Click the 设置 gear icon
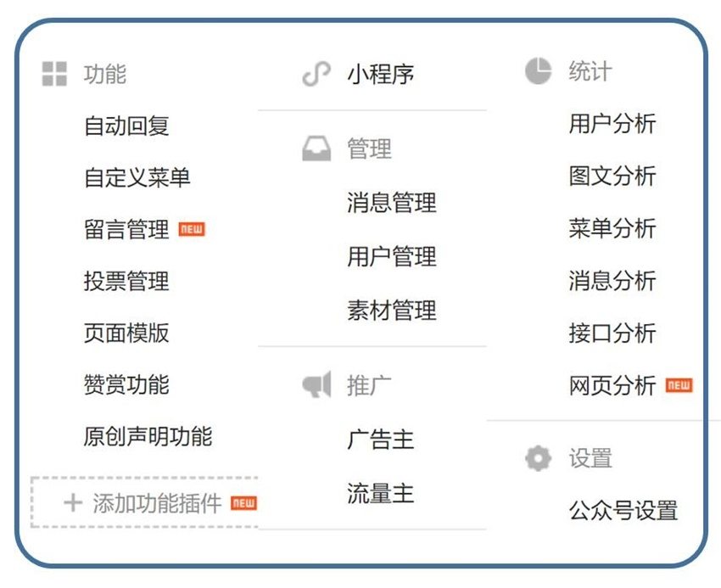 (538, 458)
